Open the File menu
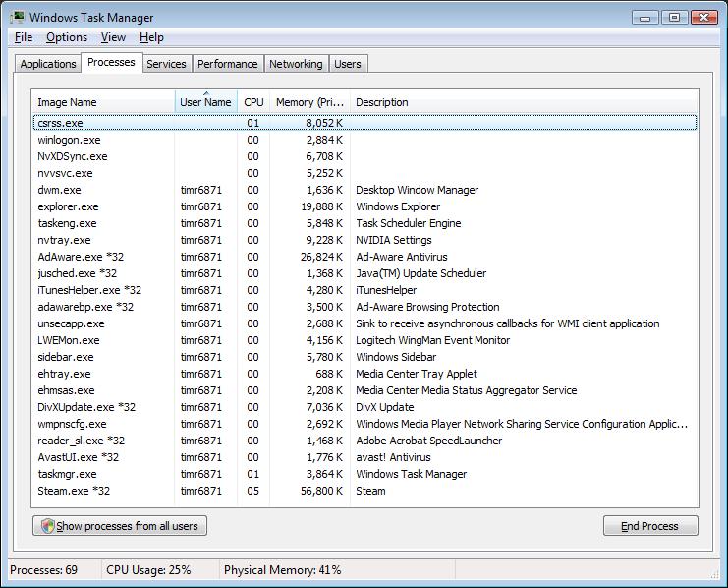728x588 pixels. click(24, 37)
